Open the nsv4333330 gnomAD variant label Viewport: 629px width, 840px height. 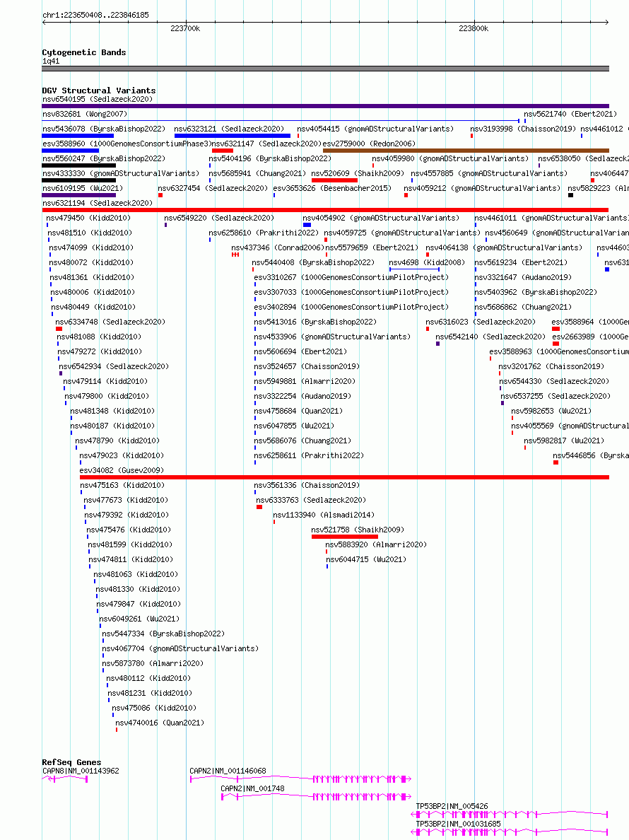tap(120, 174)
